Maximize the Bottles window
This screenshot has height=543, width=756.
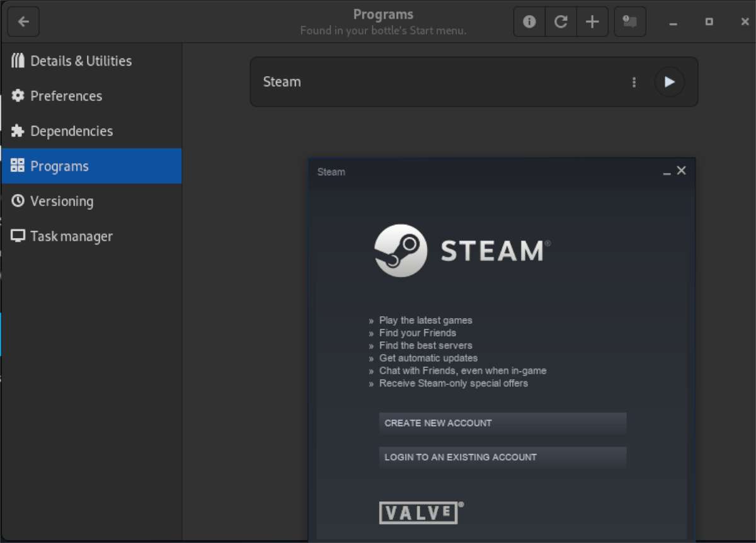click(709, 22)
